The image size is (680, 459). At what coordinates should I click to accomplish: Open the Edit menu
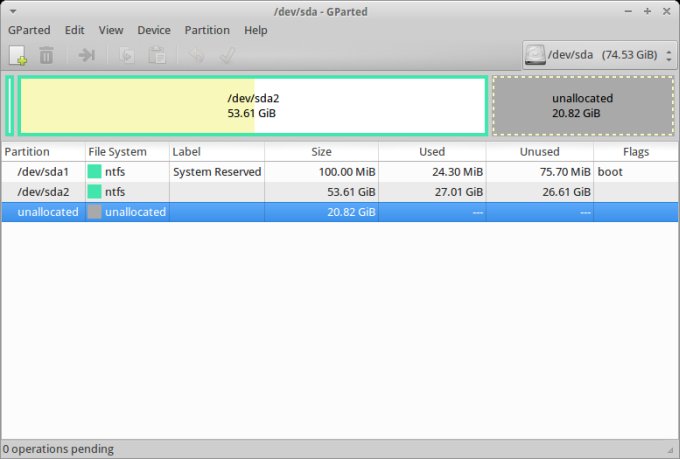[x=75, y=30]
